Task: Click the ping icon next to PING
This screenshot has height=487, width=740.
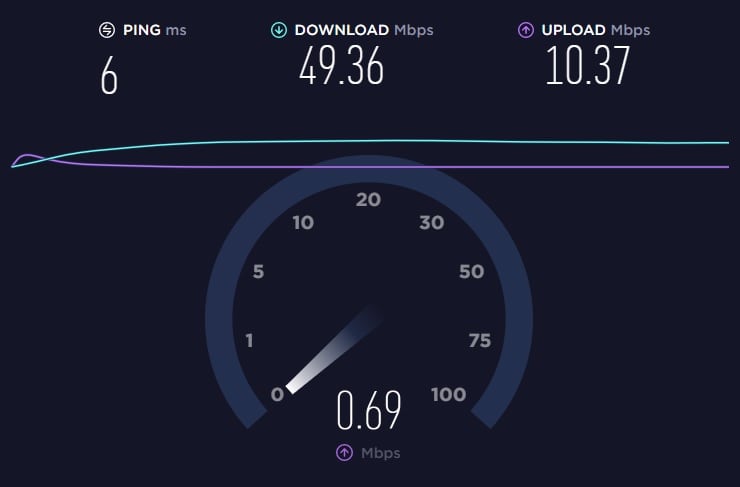Action: [107, 30]
